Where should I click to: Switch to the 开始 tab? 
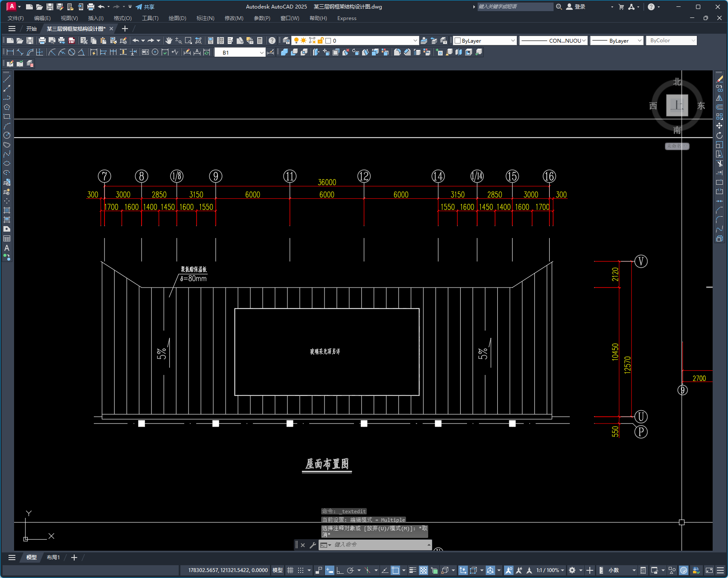[x=32, y=29]
